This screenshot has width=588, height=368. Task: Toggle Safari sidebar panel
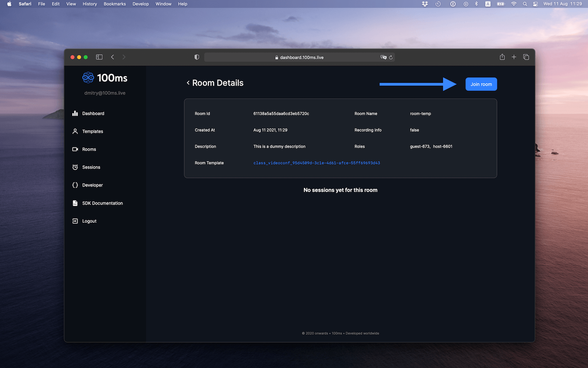pos(99,57)
